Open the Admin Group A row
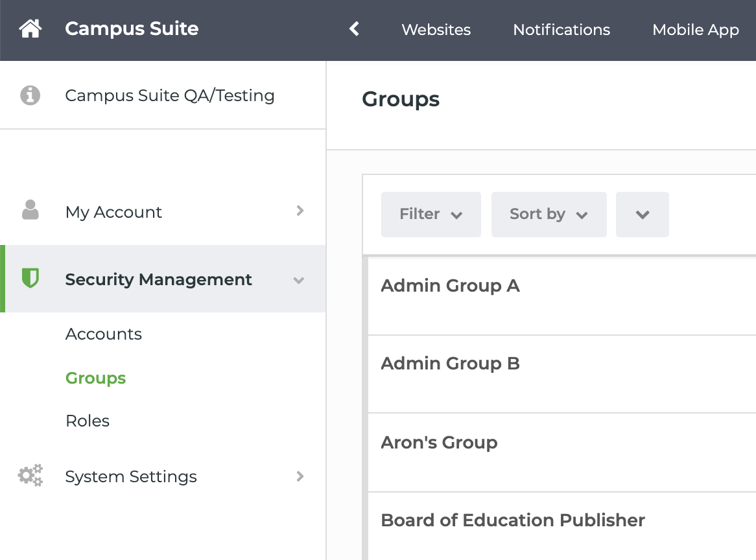This screenshot has width=756, height=560. (450, 286)
